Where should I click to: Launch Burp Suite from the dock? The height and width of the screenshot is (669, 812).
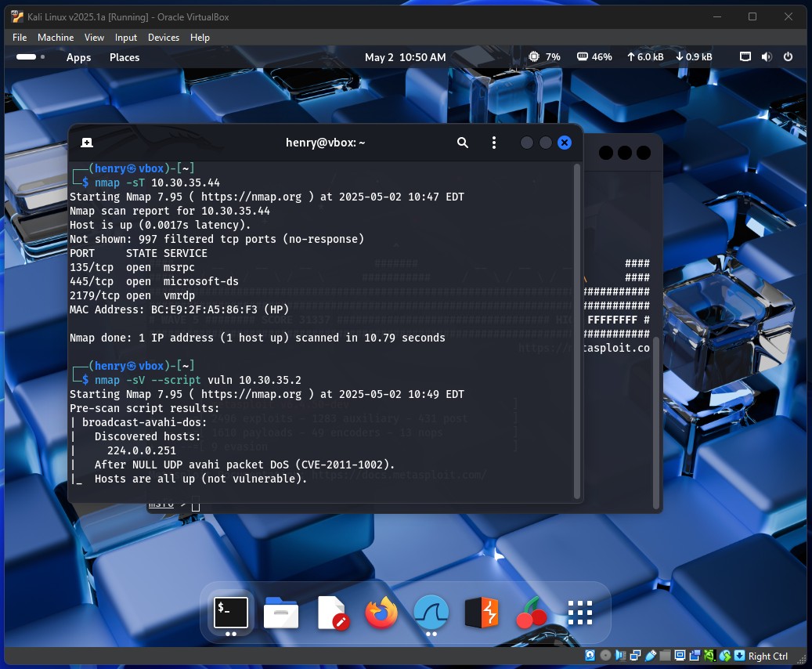482,613
